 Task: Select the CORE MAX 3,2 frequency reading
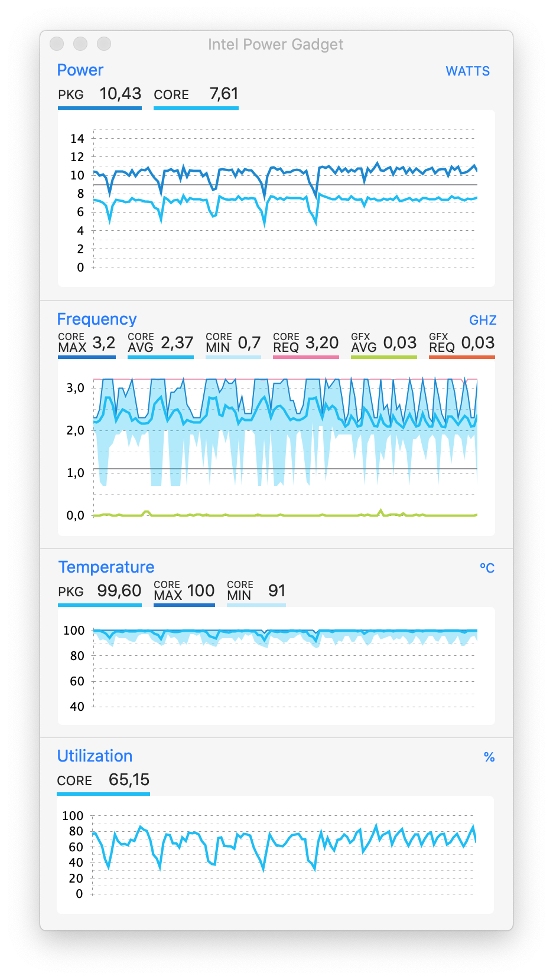coord(104,343)
